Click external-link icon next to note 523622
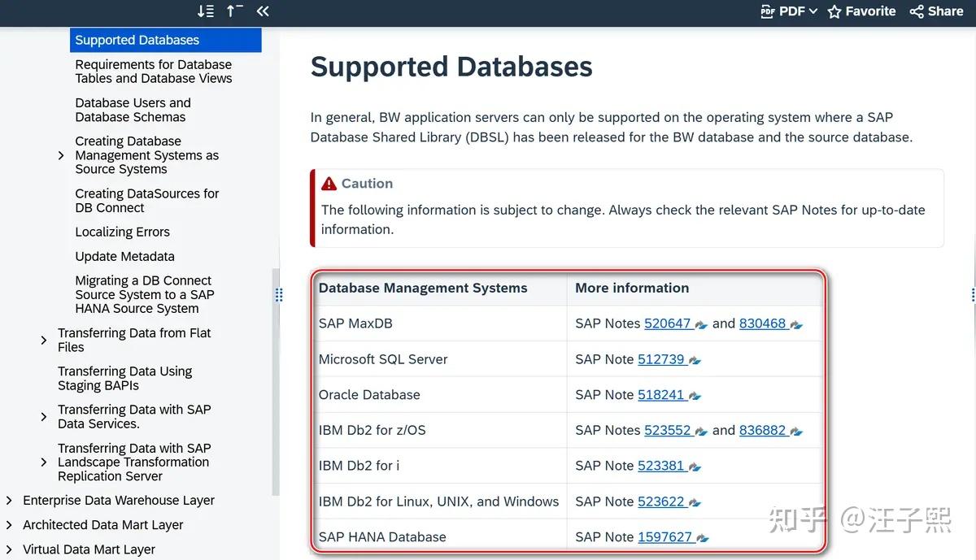The image size is (976, 560). (695, 503)
